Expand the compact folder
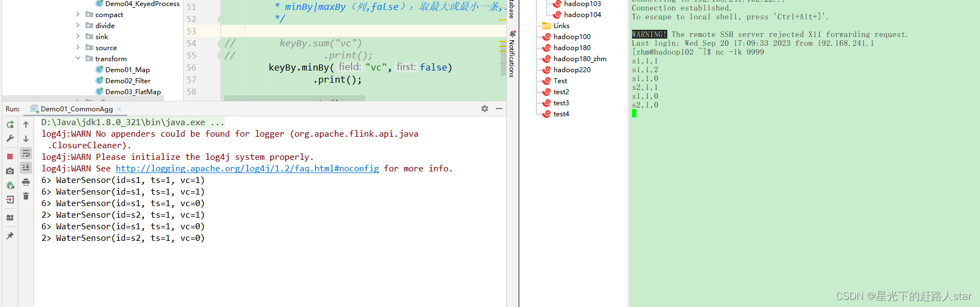Screen dimensions: 980x307 tap(78, 14)
